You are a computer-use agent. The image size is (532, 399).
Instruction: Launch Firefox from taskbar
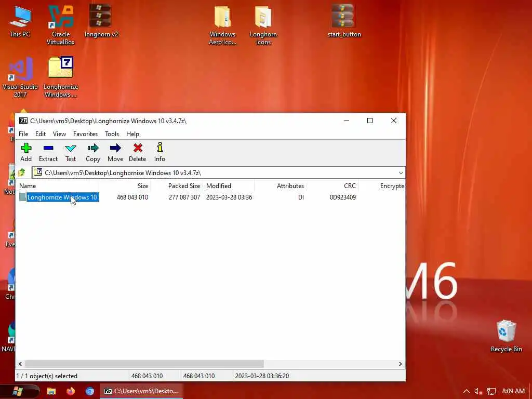click(71, 391)
